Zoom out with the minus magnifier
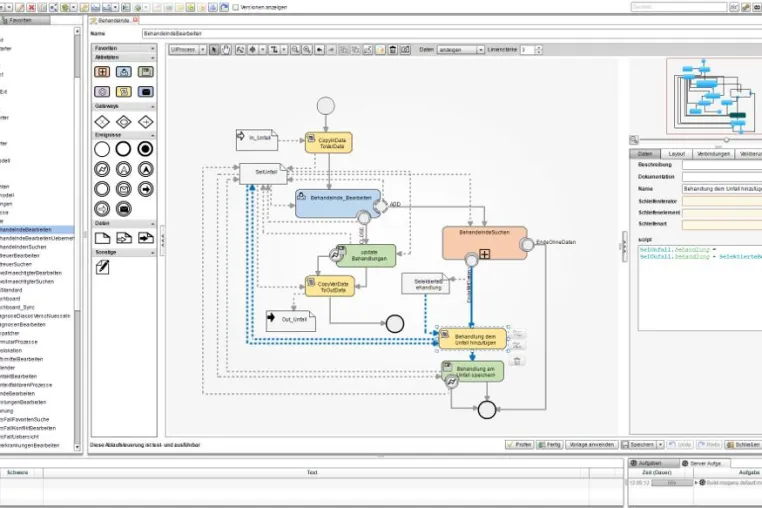Screen dimensions: 762x508 (x=295, y=50)
